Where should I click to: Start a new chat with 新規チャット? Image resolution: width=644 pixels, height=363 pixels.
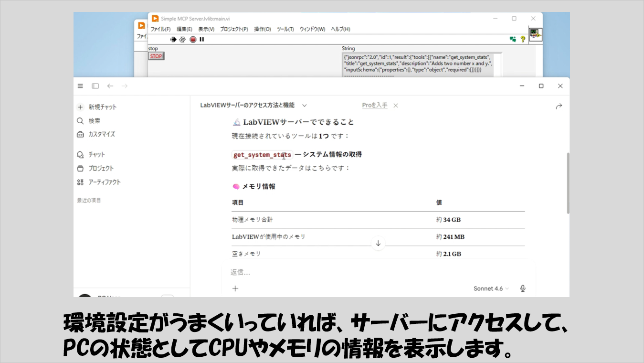click(x=102, y=107)
